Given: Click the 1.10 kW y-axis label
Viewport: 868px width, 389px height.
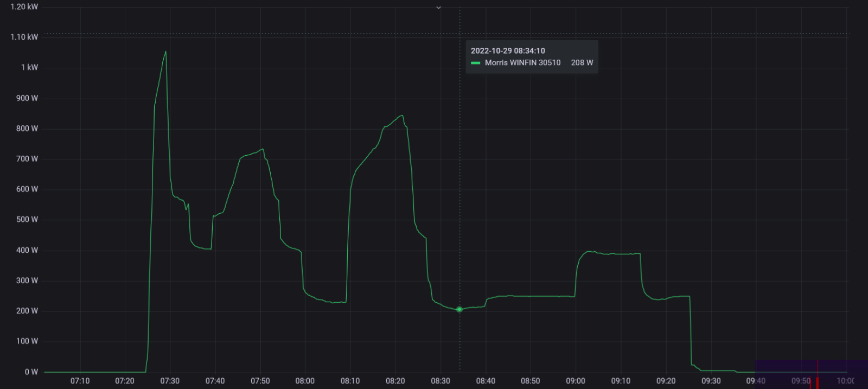Looking at the screenshot, I should (24, 37).
